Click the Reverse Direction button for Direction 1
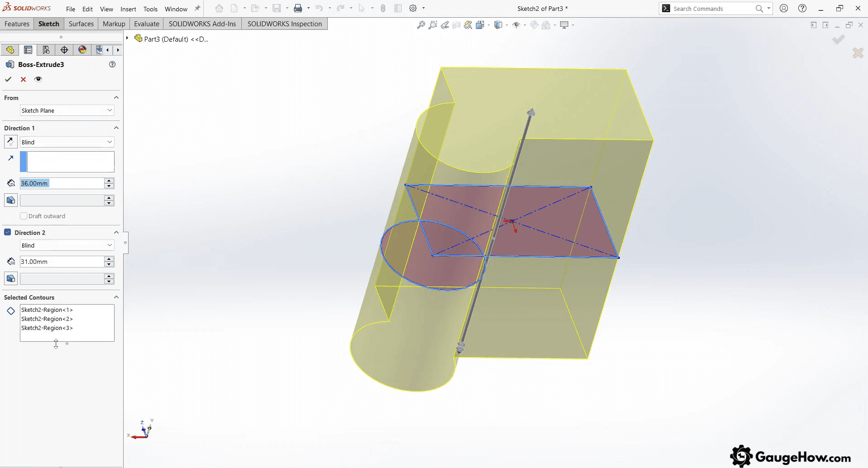 [10, 141]
